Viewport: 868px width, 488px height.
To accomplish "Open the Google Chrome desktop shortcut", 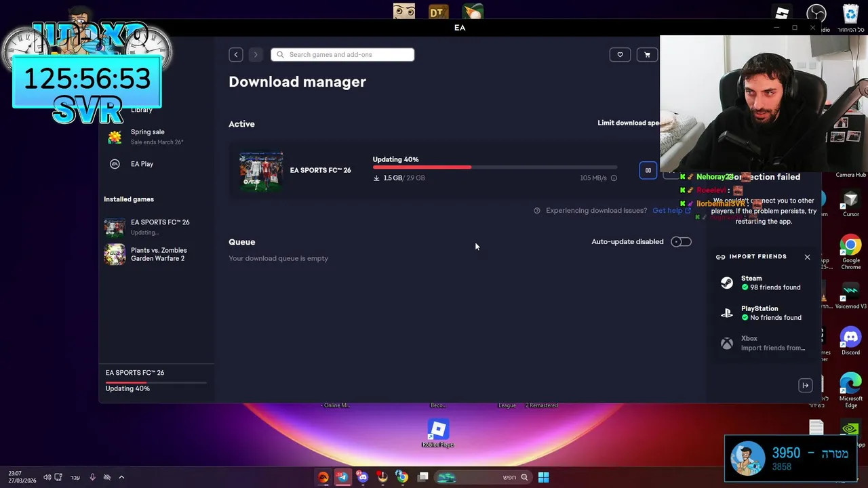I will click(850, 251).
